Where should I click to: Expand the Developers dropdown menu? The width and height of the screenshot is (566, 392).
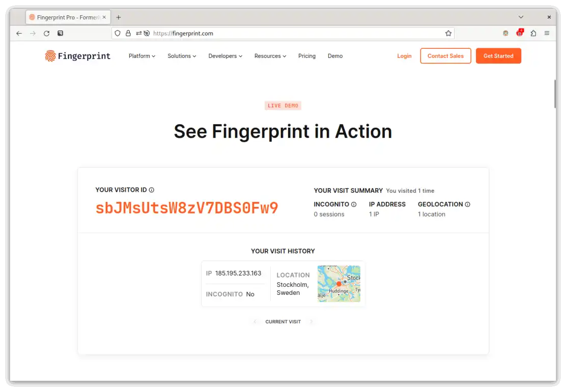click(225, 56)
